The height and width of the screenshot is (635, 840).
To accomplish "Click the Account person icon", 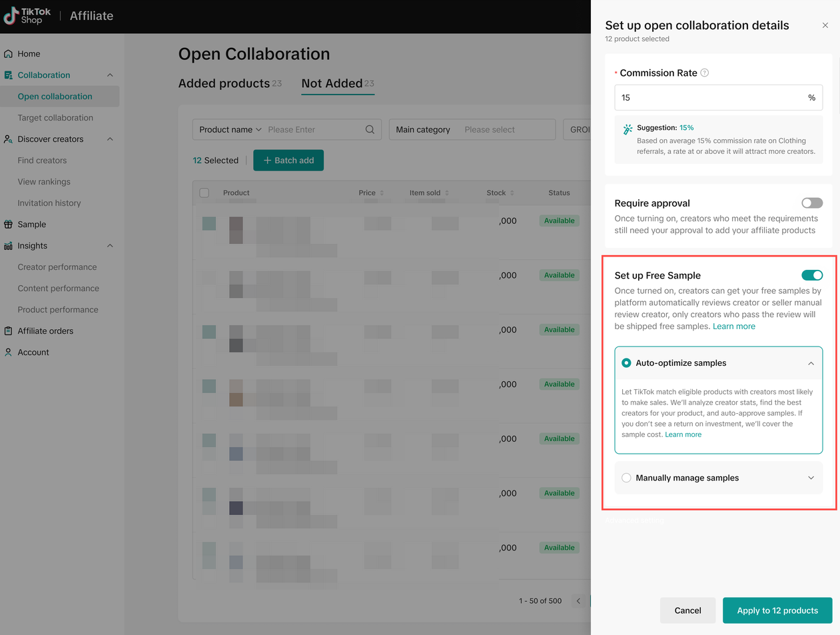I will point(9,352).
